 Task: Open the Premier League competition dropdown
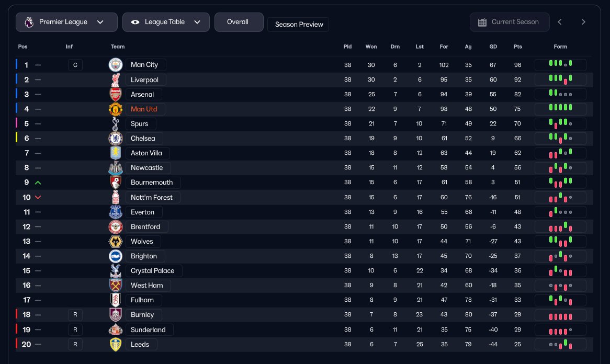[x=66, y=22]
